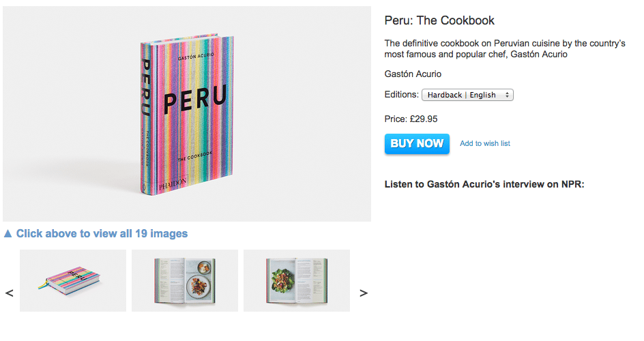The width and height of the screenshot is (644, 341).
Task: Open the Editions 'Hardback | English' dropdown
Action: coord(467,95)
